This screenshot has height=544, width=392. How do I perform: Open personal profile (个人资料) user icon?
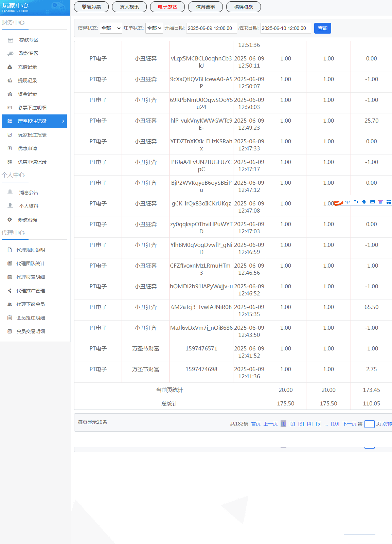point(10,206)
